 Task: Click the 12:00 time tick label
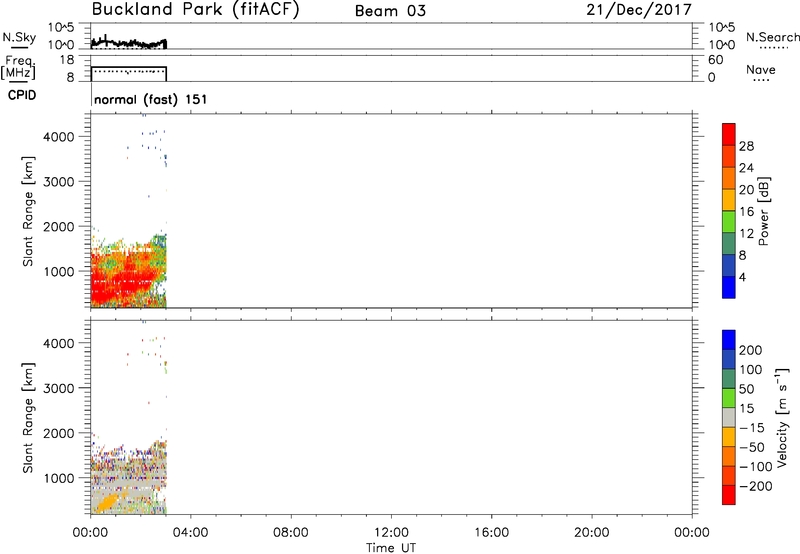(x=391, y=533)
